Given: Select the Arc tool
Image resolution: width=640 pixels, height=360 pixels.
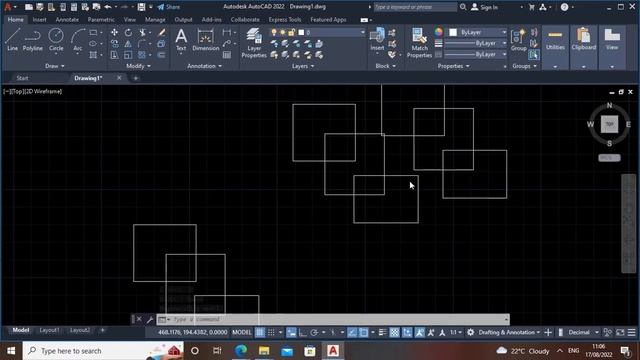Looking at the screenshot, I should 78,40.
